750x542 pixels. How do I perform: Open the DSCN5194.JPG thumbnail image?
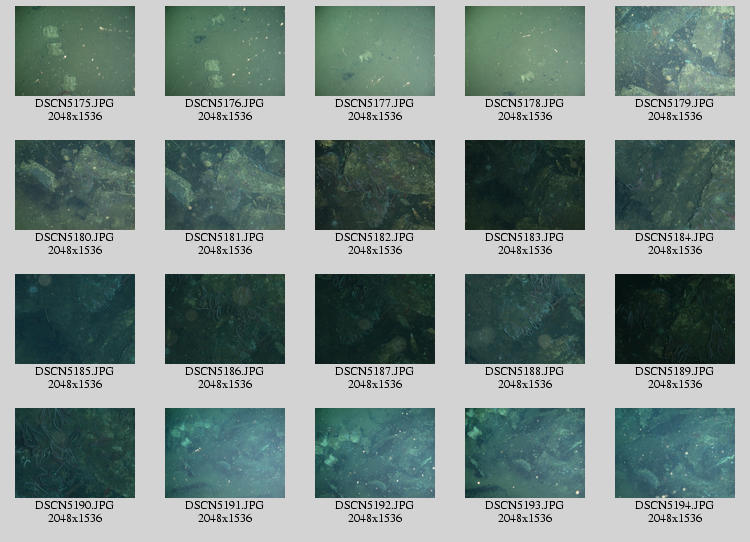point(675,453)
